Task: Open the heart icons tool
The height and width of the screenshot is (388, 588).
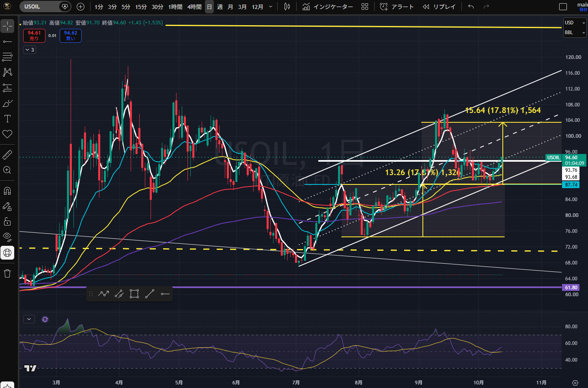Action: coord(7,134)
